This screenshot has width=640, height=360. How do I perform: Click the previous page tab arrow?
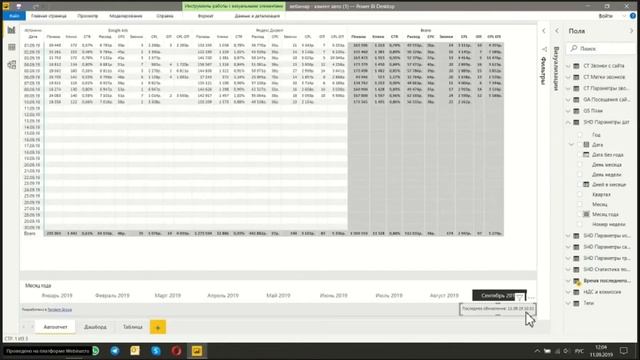coord(24,327)
